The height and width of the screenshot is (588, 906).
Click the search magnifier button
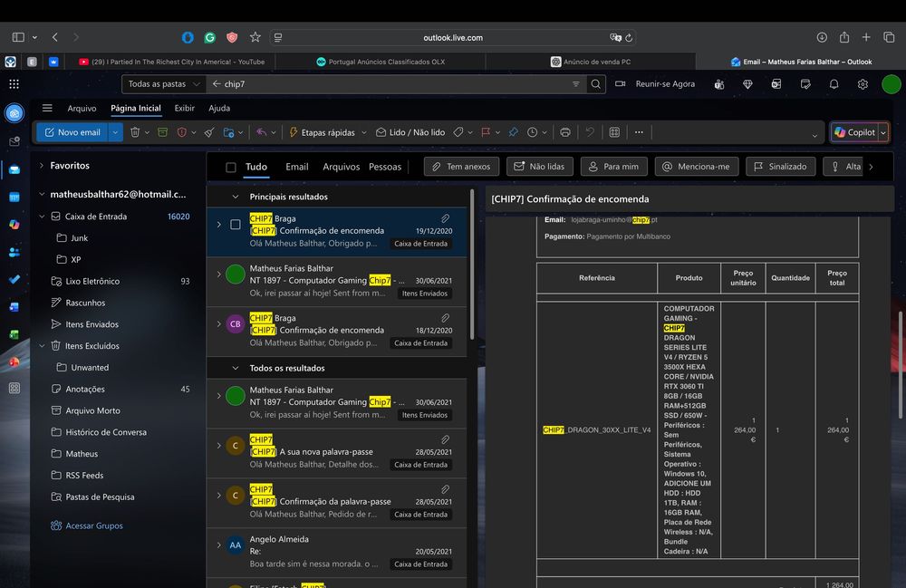[596, 84]
